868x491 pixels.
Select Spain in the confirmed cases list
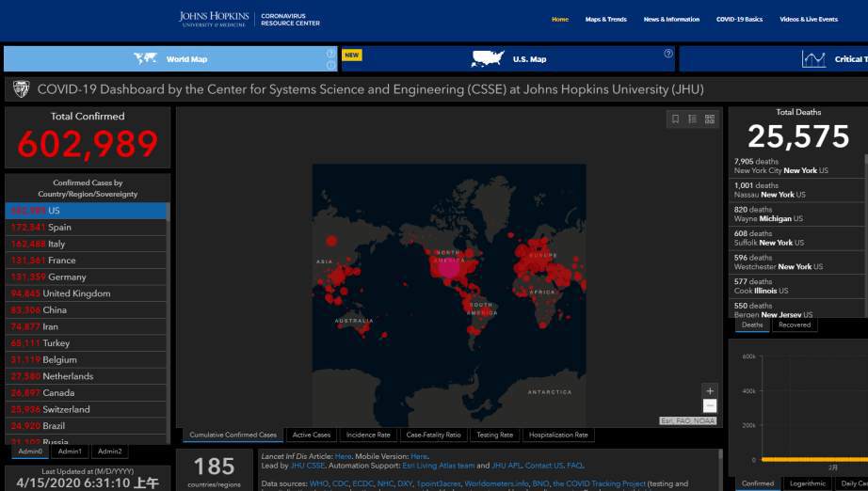tap(86, 228)
